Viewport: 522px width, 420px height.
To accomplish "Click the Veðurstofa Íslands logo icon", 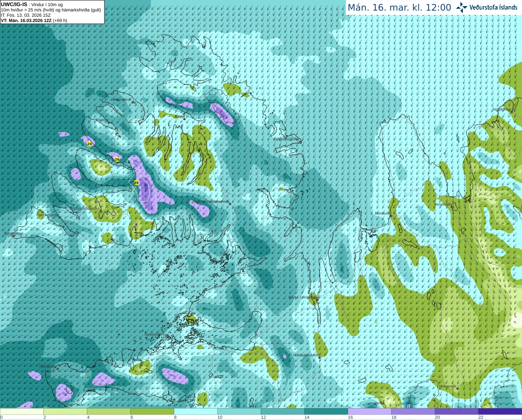I will coord(462,7).
